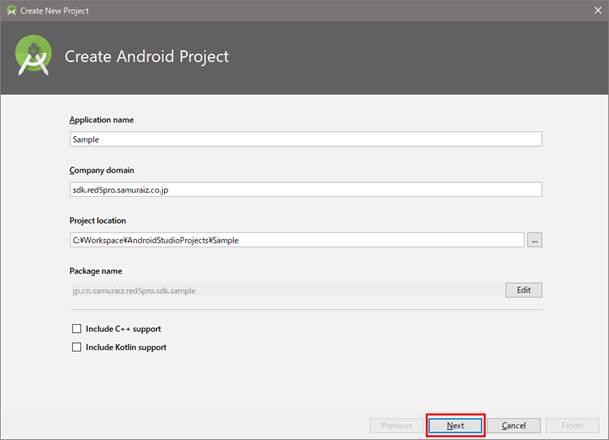Open the project location browse button
The height and width of the screenshot is (440, 609).
[x=534, y=240]
